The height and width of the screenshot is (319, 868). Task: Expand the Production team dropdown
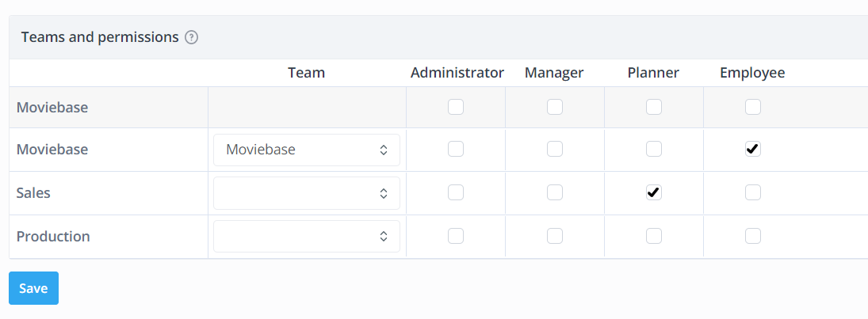click(307, 236)
